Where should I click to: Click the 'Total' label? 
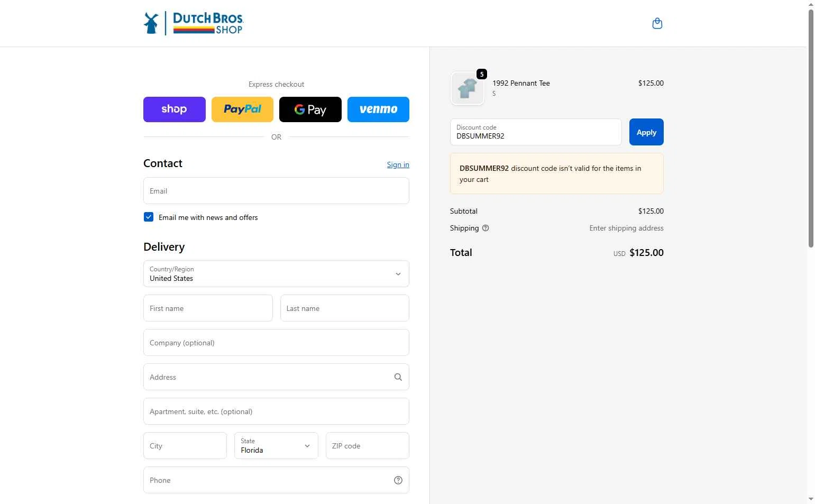tap(461, 253)
